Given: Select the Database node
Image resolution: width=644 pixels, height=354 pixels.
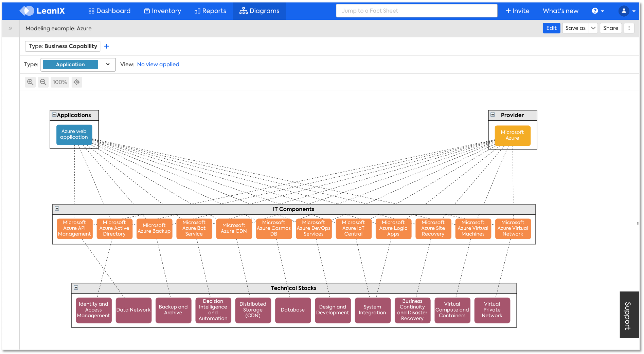Looking at the screenshot, I should point(293,310).
